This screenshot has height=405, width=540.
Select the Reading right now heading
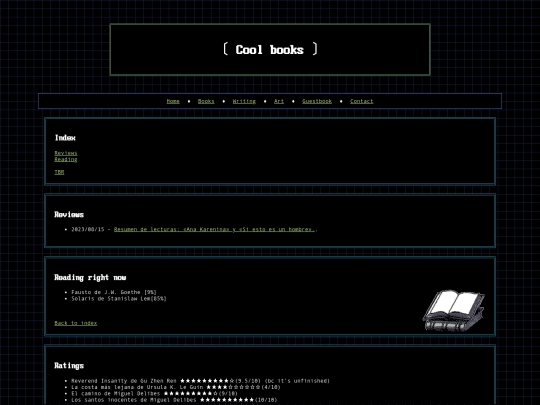point(90,278)
